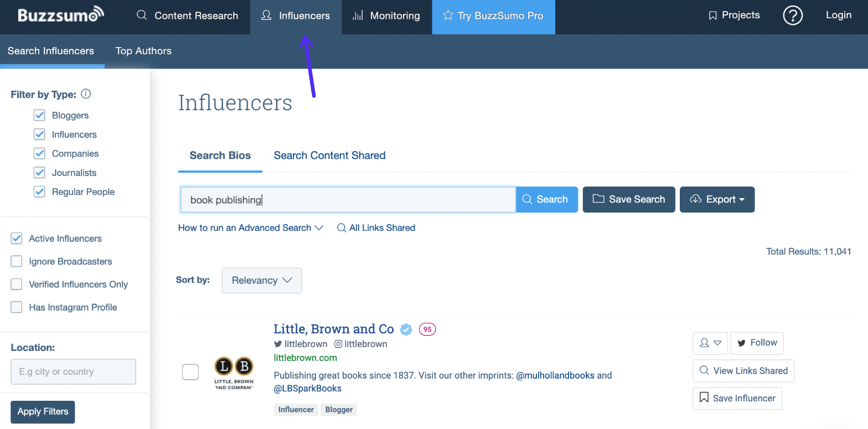The width and height of the screenshot is (868, 429).
Task: Open the add-to-list person dropdown for Little, Brown
Action: click(710, 343)
